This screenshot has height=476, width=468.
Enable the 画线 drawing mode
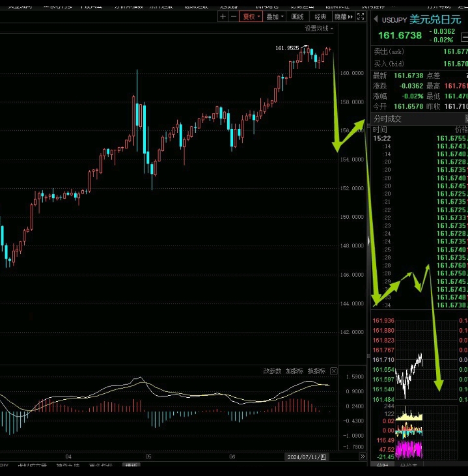297,17
